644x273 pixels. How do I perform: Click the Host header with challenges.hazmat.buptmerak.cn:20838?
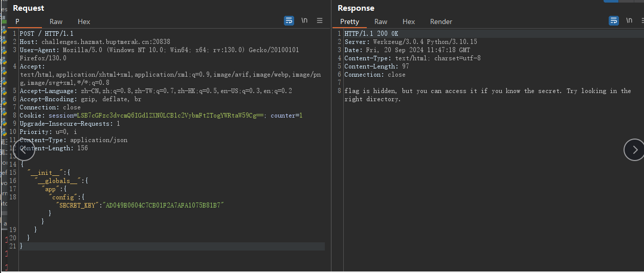pyautogui.click(x=95, y=42)
